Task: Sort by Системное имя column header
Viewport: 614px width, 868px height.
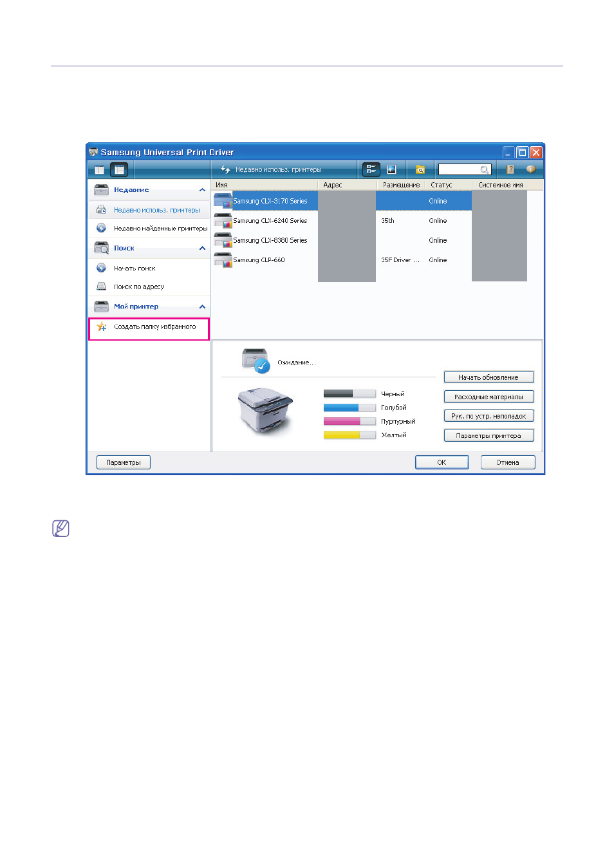Action: [x=500, y=185]
